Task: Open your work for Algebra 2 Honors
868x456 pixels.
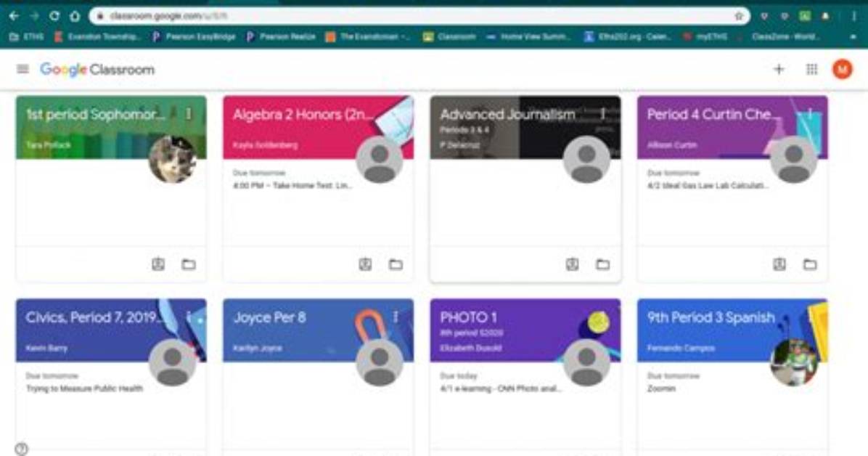Action: [365, 264]
